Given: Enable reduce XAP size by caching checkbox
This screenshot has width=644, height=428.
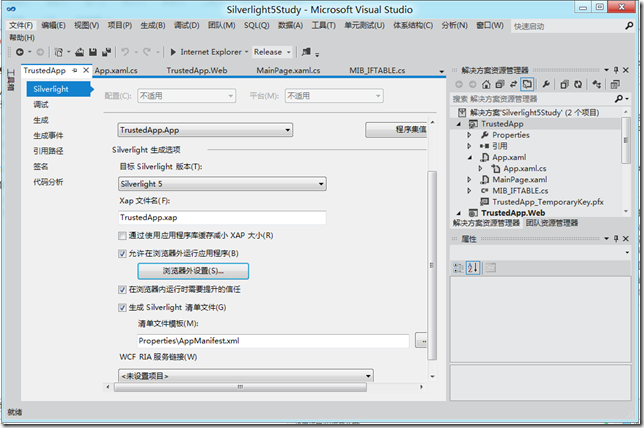Looking at the screenshot, I should click(122, 236).
